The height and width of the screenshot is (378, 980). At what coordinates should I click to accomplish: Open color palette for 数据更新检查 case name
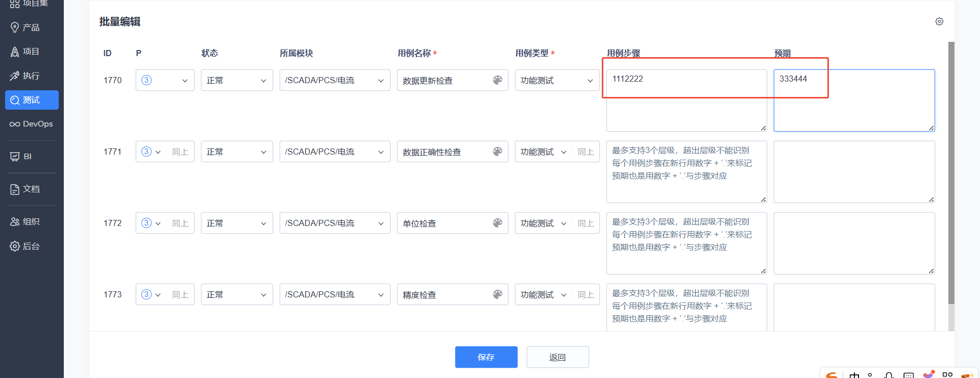tap(498, 80)
